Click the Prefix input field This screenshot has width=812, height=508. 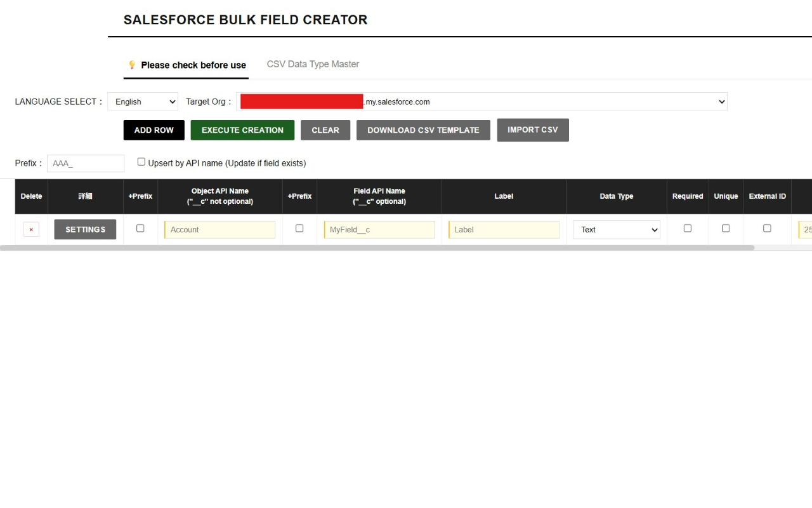pyautogui.click(x=86, y=163)
